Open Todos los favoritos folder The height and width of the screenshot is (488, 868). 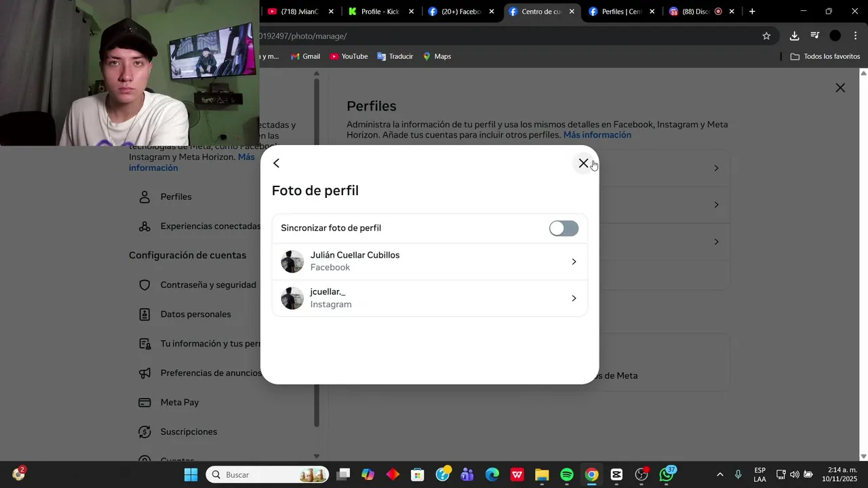pyautogui.click(x=825, y=56)
